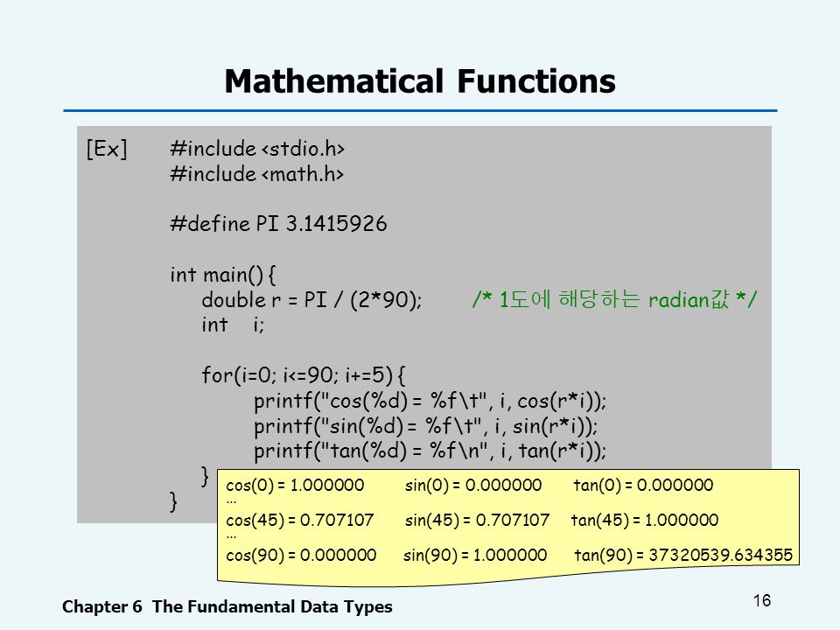Select "double r = PI / (2*90);" statement
The height and width of the screenshot is (630, 840).
311,300
